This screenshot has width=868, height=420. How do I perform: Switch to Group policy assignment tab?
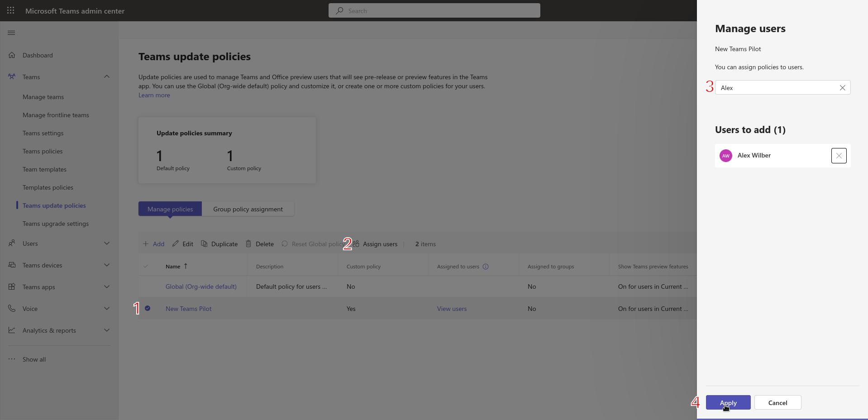point(248,209)
